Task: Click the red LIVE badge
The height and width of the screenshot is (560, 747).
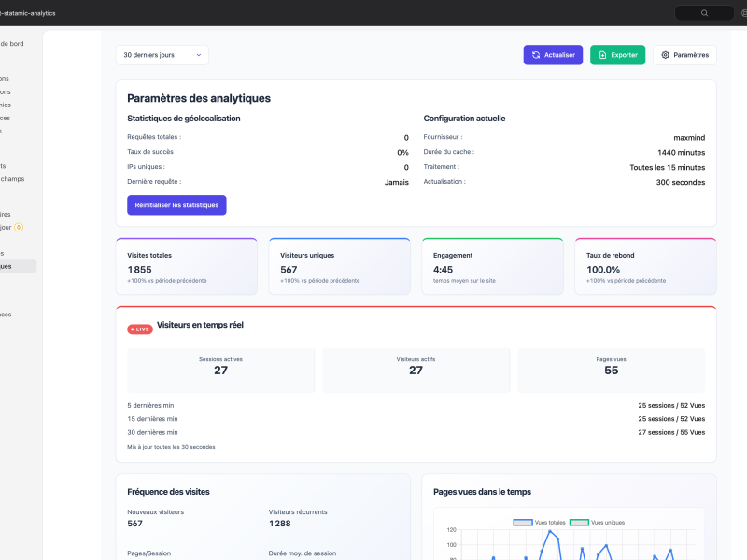Action: [139, 329]
